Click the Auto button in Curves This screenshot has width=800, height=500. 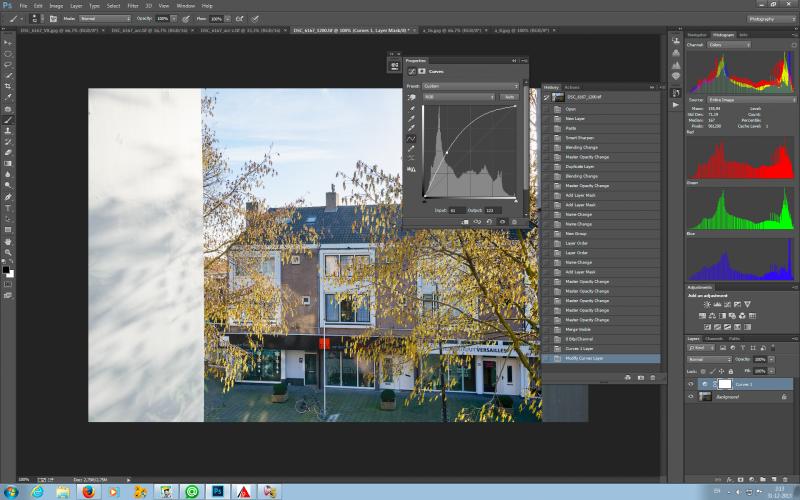[509, 97]
